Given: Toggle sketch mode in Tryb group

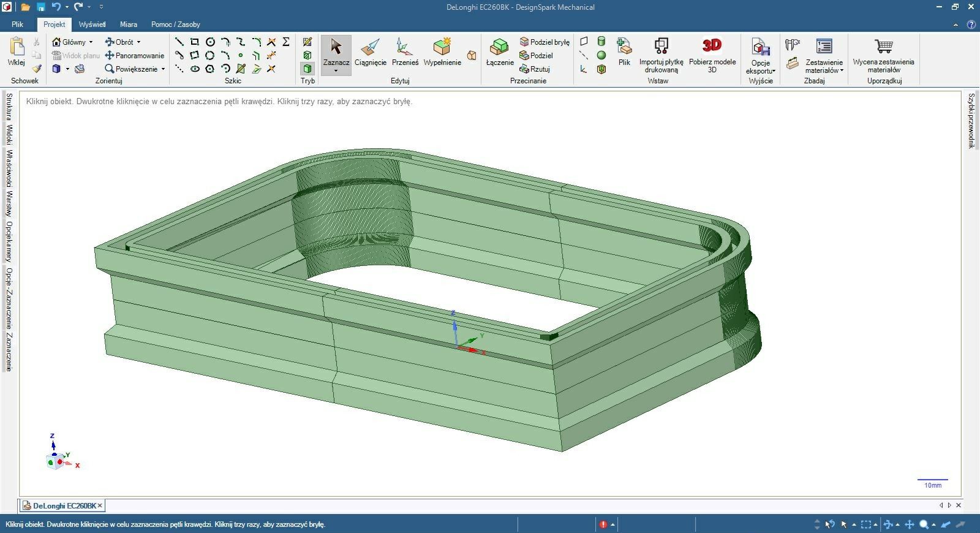Looking at the screenshot, I should pos(307,42).
